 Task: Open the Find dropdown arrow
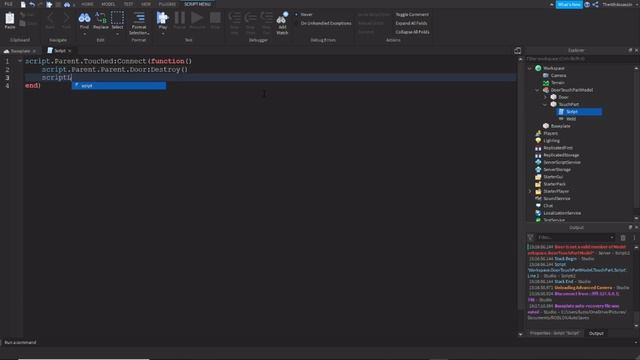(x=84, y=34)
